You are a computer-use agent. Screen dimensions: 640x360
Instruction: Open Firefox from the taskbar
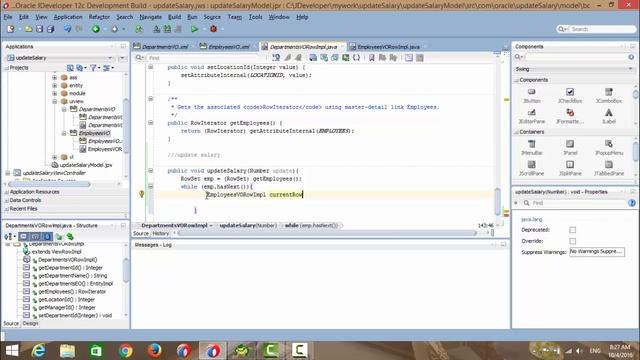point(155,350)
